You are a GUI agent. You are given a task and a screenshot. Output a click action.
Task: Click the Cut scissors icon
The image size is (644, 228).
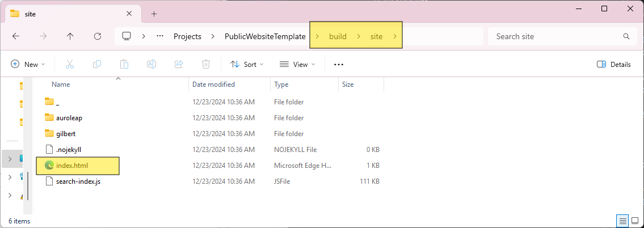click(x=69, y=64)
